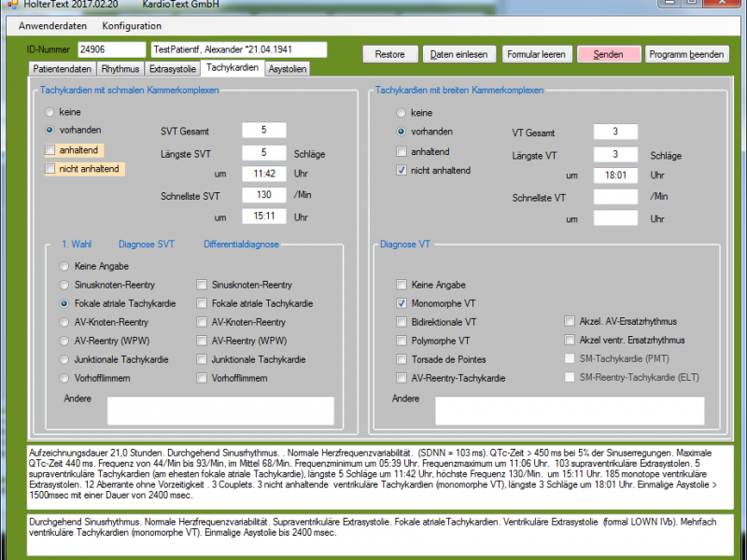Viewport: 747px width, 560px height.
Task: Click the empty Schnellste VT rate field
Action: tap(615, 197)
